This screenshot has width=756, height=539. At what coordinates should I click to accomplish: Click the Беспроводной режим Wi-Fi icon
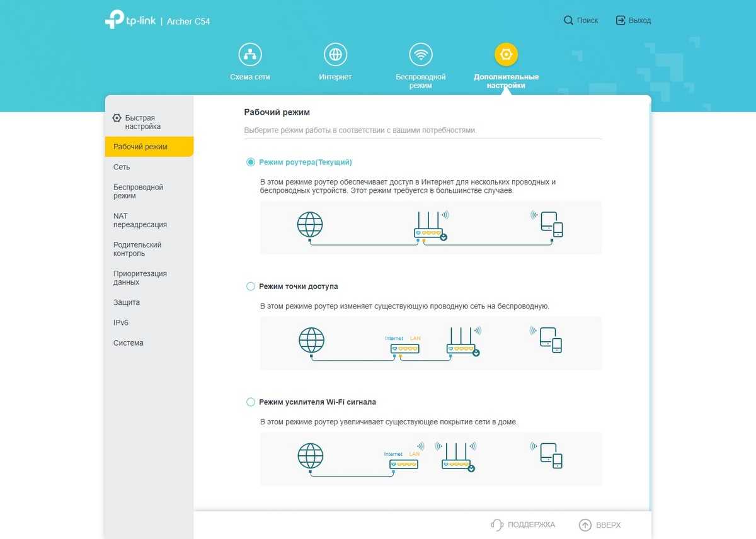(420, 55)
